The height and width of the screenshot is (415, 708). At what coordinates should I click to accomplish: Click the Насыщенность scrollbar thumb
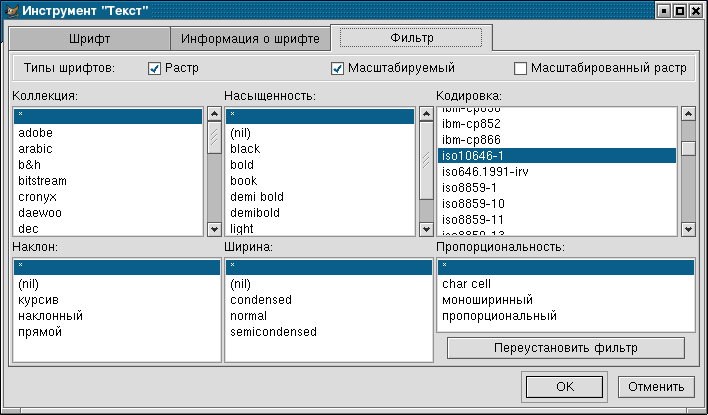(x=426, y=160)
